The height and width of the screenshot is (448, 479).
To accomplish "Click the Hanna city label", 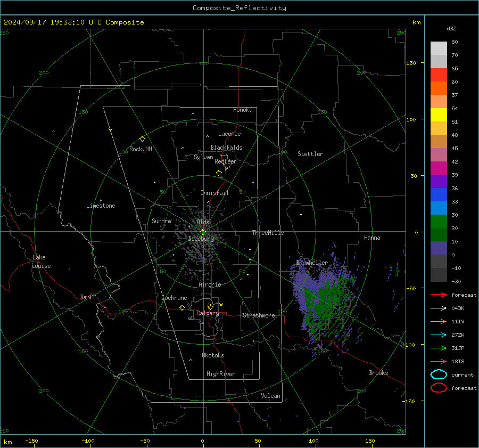I will click(x=372, y=238).
